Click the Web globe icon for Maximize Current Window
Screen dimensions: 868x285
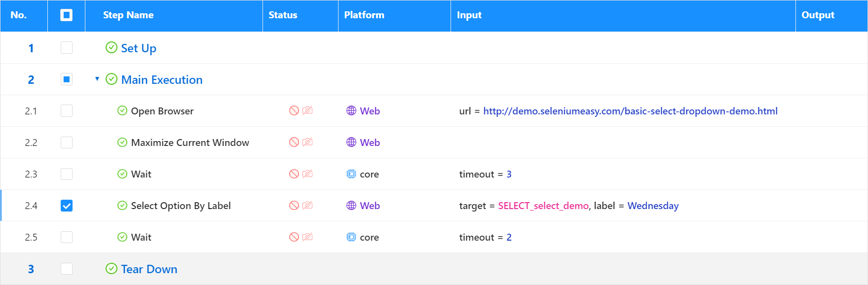coord(351,142)
